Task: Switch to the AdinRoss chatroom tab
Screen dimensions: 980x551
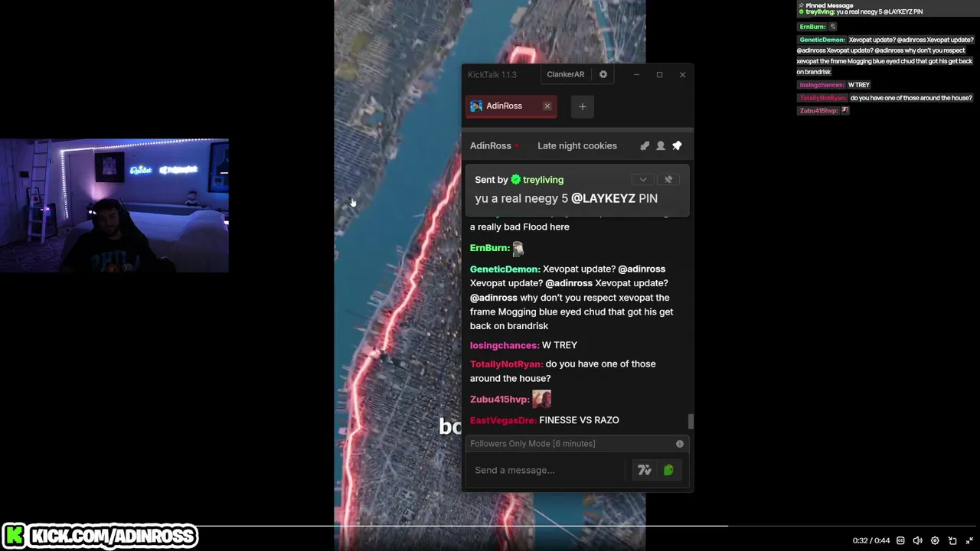Action: pos(511,106)
